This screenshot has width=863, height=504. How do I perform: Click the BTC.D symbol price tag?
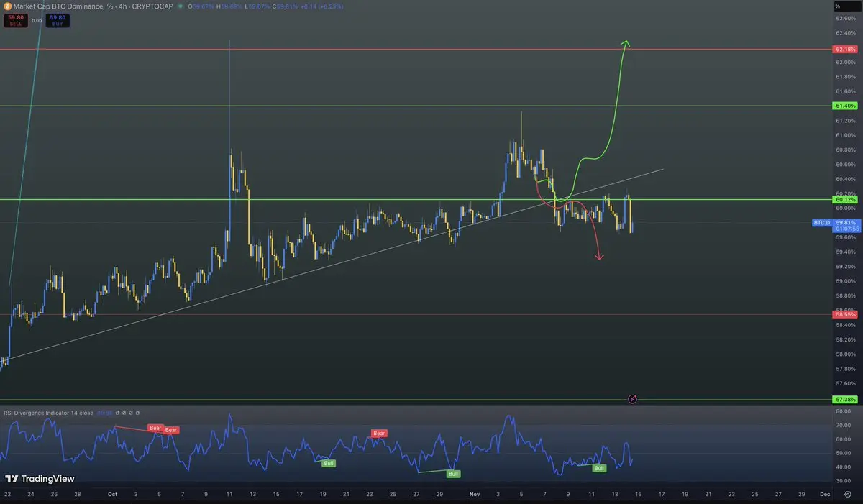821,223
